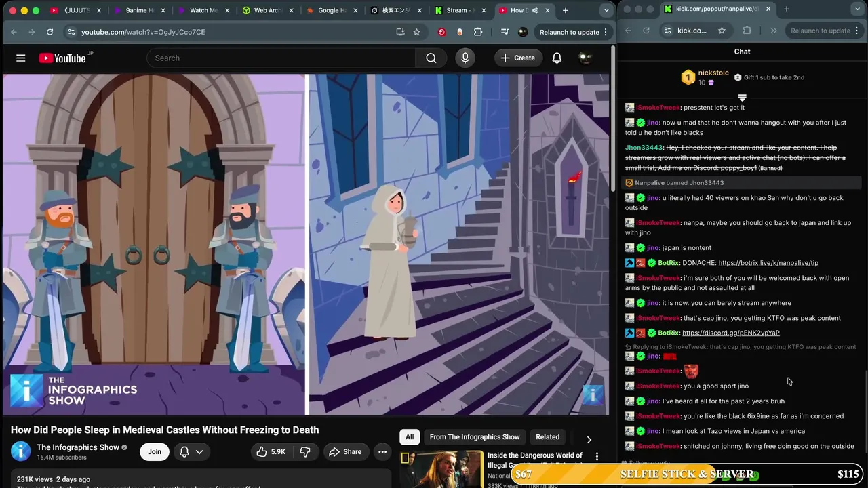The image size is (868, 488).
Task: Select From The Infographics Show chip
Action: pyautogui.click(x=475, y=437)
